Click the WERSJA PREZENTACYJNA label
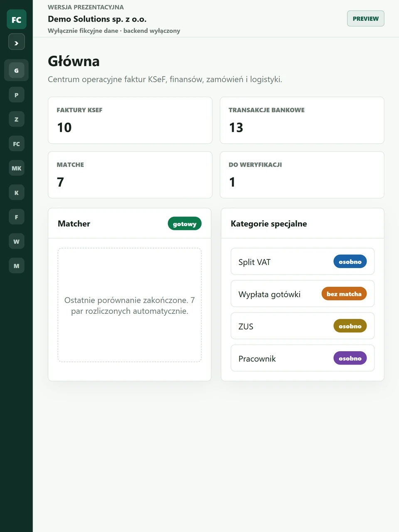The height and width of the screenshot is (532, 399). pos(86,7)
